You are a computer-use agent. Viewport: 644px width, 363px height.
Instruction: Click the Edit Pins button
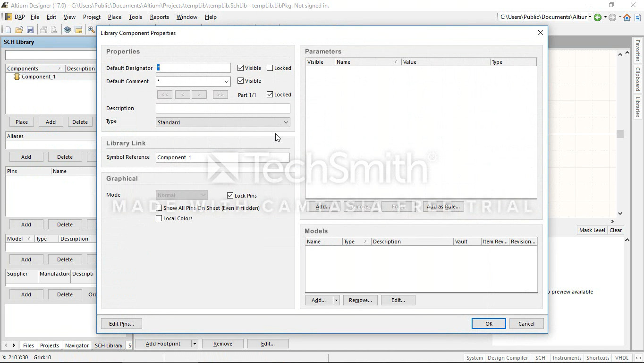coord(121,324)
